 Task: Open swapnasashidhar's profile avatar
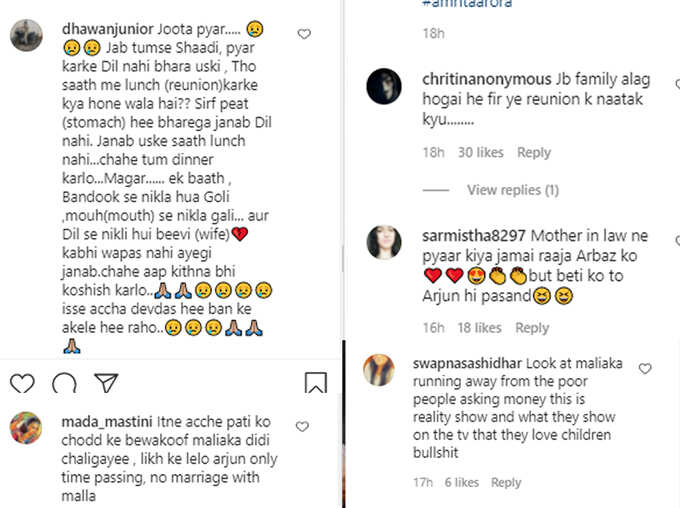379,370
